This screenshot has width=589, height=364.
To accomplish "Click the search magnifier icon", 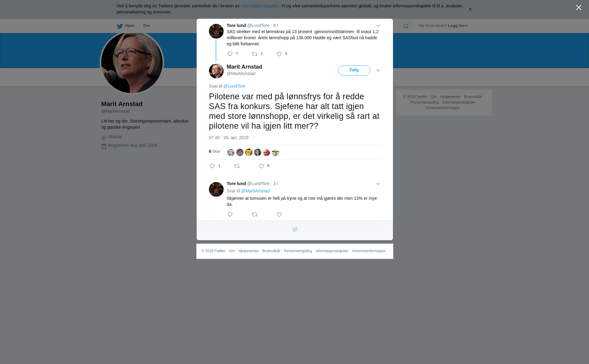I will tap(406, 26).
